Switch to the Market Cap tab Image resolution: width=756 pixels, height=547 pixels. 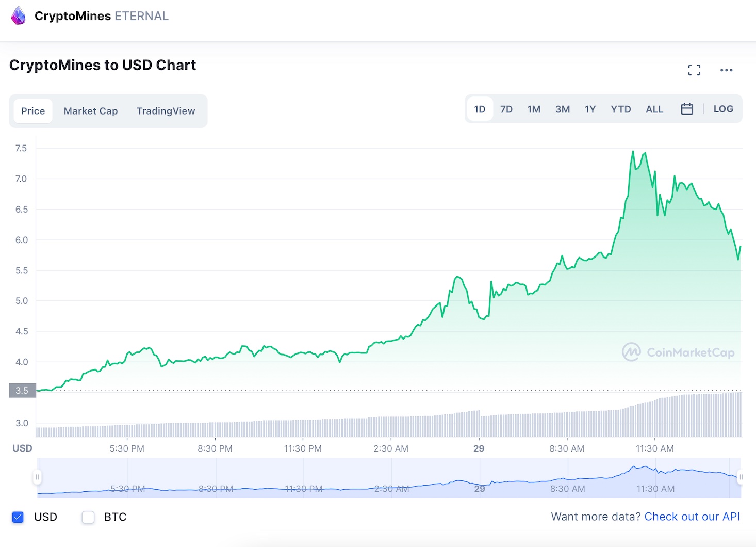[91, 111]
